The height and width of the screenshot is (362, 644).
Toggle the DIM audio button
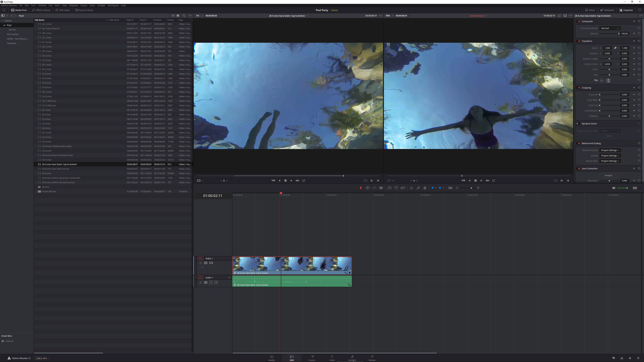pos(635,188)
